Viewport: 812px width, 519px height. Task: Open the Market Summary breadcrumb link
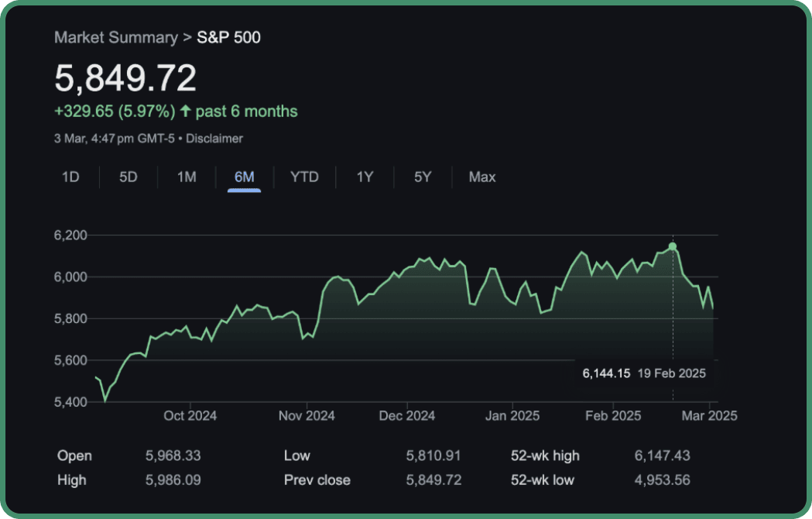pyautogui.click(x=116, y=37)
